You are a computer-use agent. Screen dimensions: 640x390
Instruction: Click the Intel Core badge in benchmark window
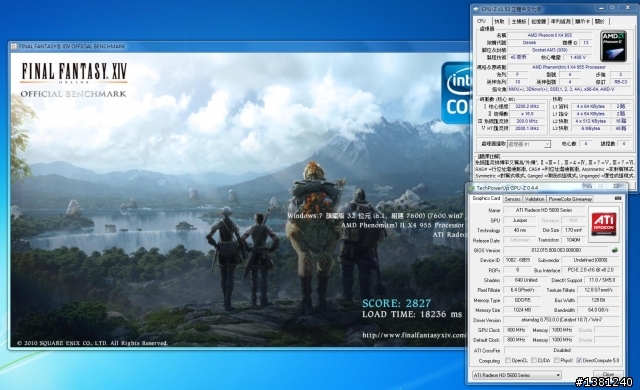tap(455, 93)
